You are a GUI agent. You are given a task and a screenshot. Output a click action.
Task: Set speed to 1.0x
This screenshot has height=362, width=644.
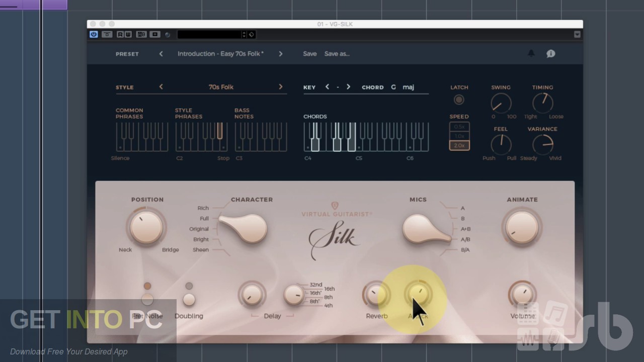click(x=459, y=136)
